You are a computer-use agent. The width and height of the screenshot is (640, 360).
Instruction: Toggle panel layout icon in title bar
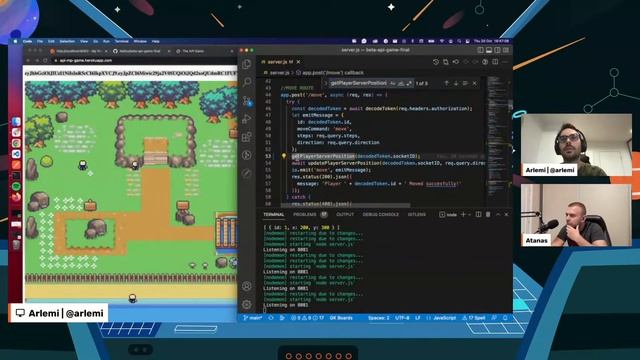[489, 50]
